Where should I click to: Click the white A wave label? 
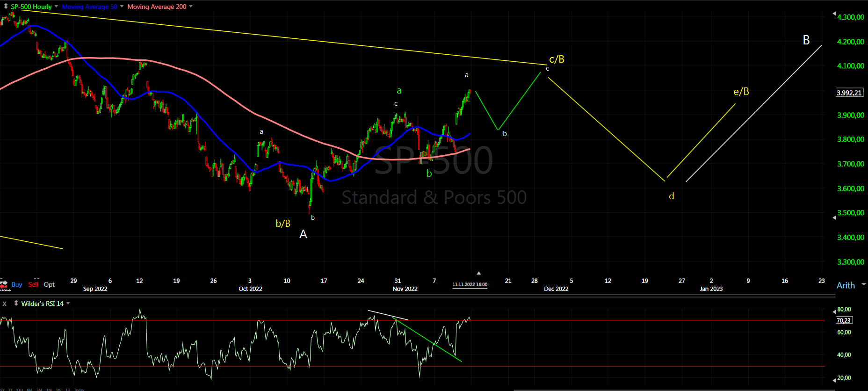303,234
